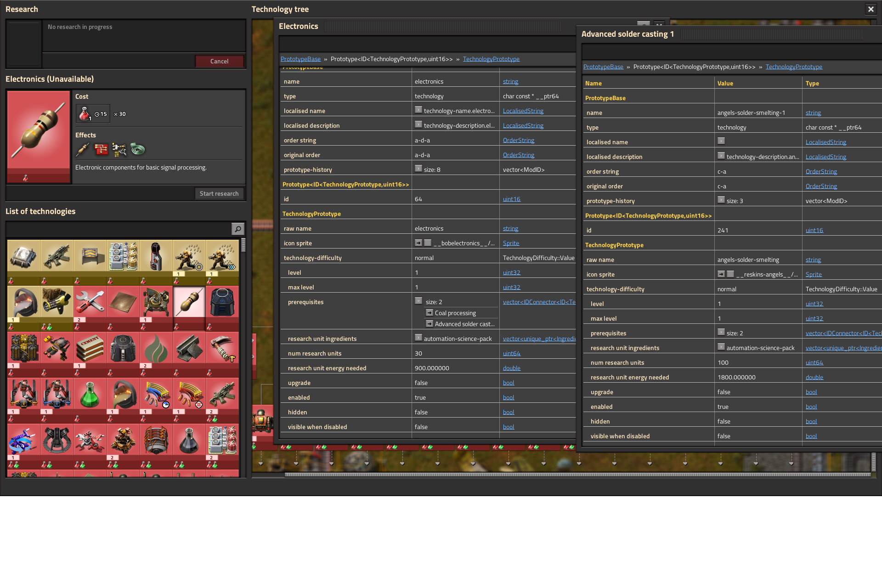Expand prototype-history size 3 in Advanced solder casting
Viewport: 882px width, 588px height.
coord(721,200)
